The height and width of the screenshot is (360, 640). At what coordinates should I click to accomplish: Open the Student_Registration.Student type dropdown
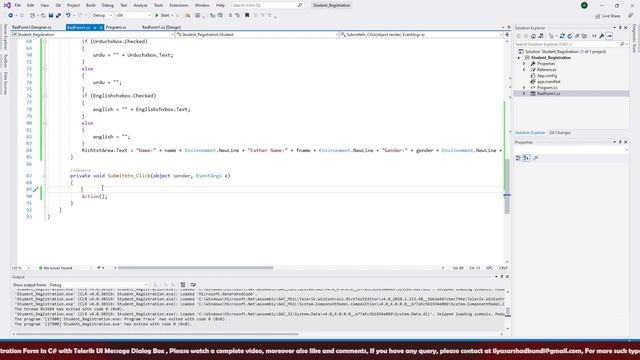pos(257,35)
